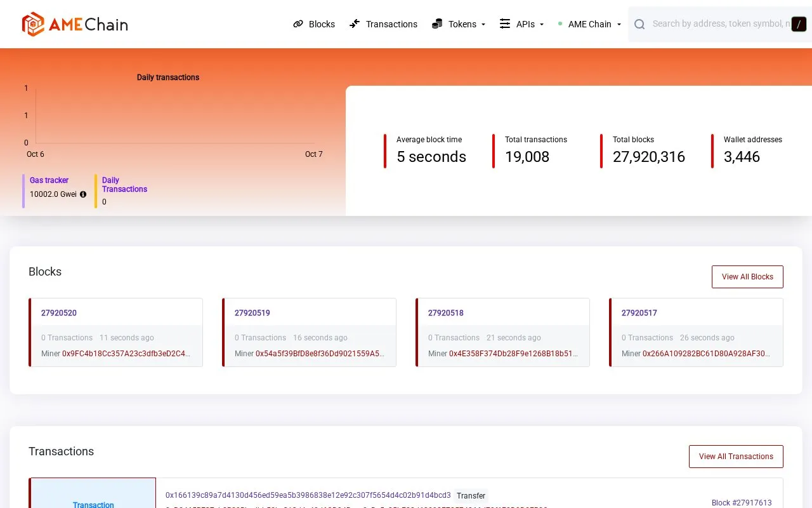
Task: Click the 19,008 total transactions value
Action: click(527, 157)
